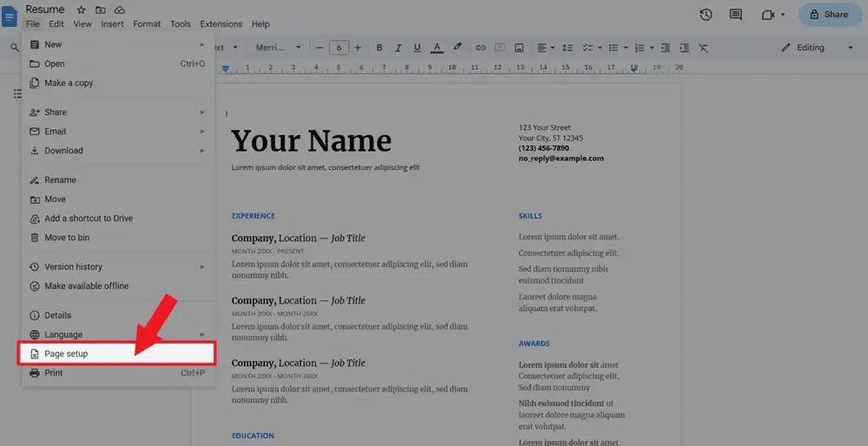Click the move to folder icon
The image size is (868, 446).
click(x=100, y=10)
